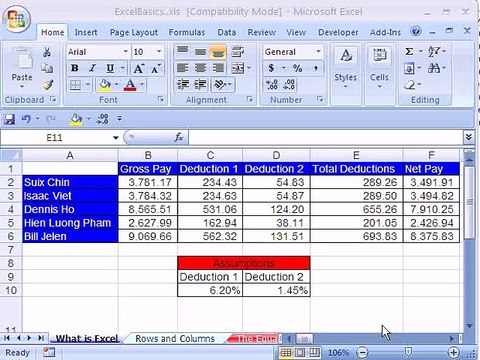Viewport: 480px width, 360px height.
Task: Click the Decrease Indent icon
Action: pyautogui.click(x=183, y=85)
